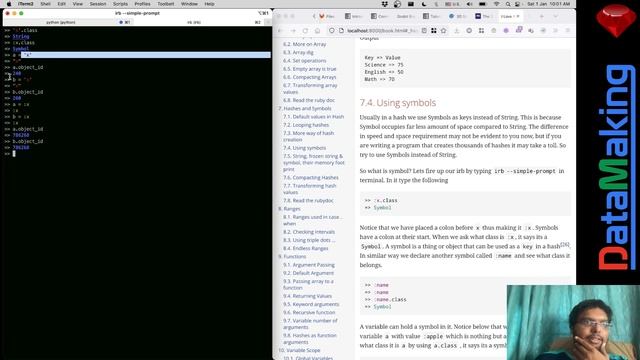Click the battery status icon
Image resolution: width=640 pixels, height=360 pixels.
point(482,4)
